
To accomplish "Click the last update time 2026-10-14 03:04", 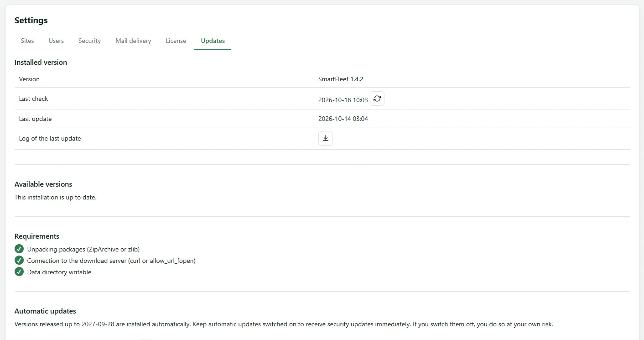I will click(343, 119).
